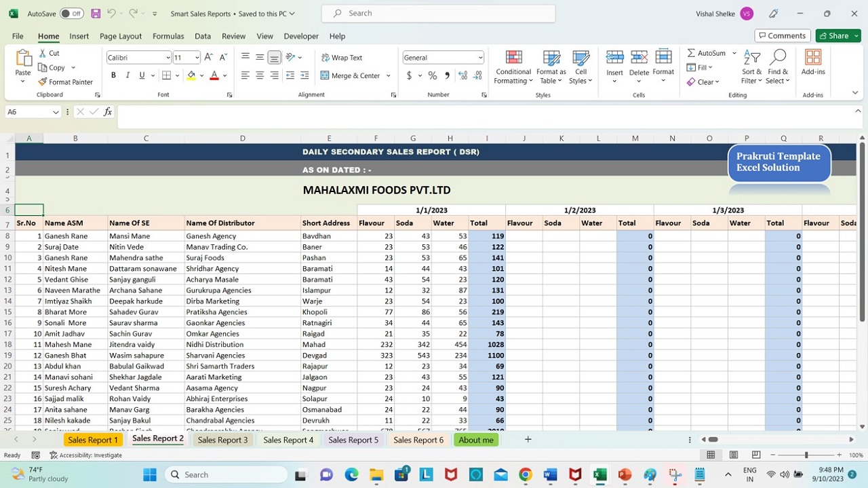Viewport: 868px width, 488px height.
Task: Open Format as Table gallery
Action: point(551,66)
